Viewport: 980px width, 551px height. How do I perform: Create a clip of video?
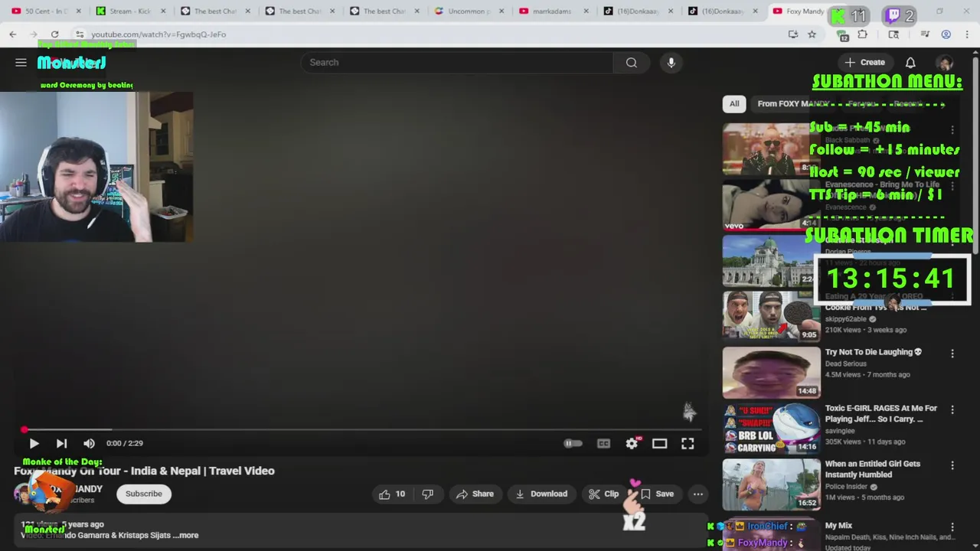[603, 494]
